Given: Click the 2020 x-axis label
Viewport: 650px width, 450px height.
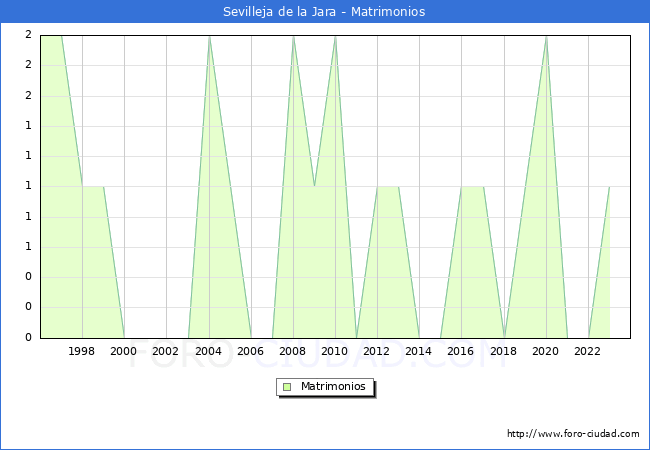Looking at the screenshot, I should click(x=545, y=351).
